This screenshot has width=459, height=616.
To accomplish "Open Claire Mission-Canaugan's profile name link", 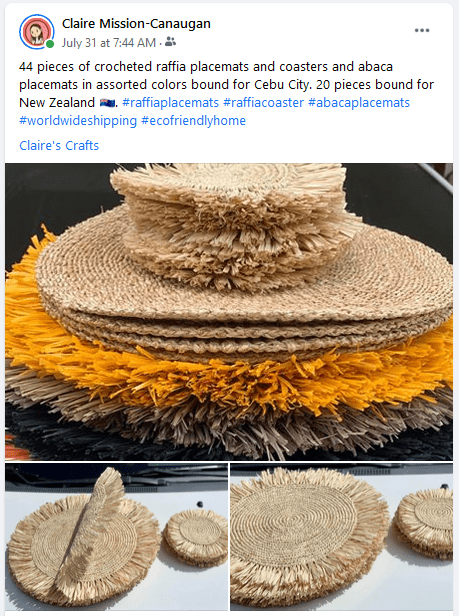I will click(136, 24).
